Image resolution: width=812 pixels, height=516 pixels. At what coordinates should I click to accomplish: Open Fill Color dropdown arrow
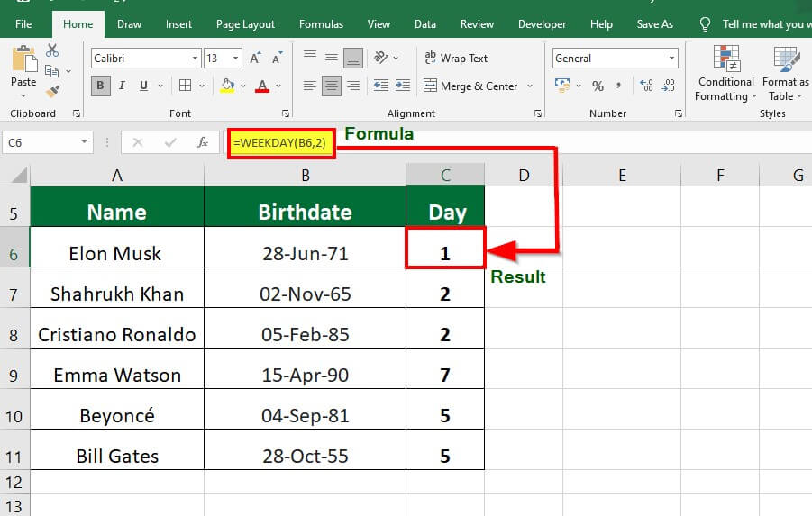pyautogui.click(x=242, y=86)
